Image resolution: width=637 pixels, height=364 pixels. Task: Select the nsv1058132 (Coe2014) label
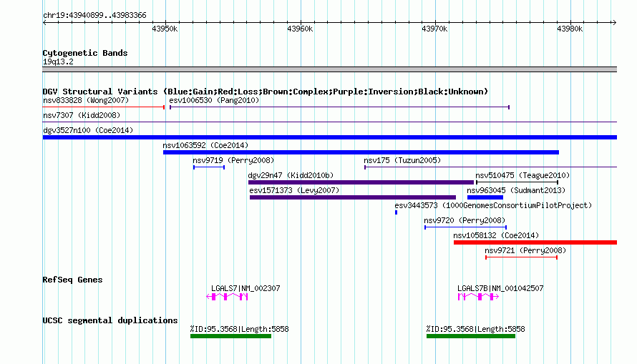[496, 235]
